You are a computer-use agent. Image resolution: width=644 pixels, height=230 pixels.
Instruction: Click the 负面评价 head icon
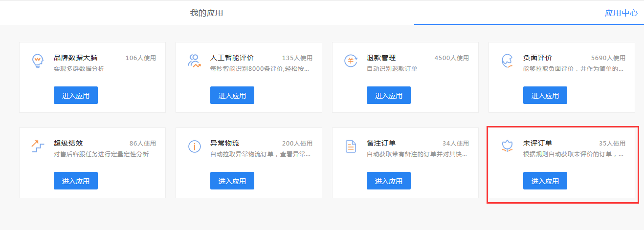coord(507,61)
